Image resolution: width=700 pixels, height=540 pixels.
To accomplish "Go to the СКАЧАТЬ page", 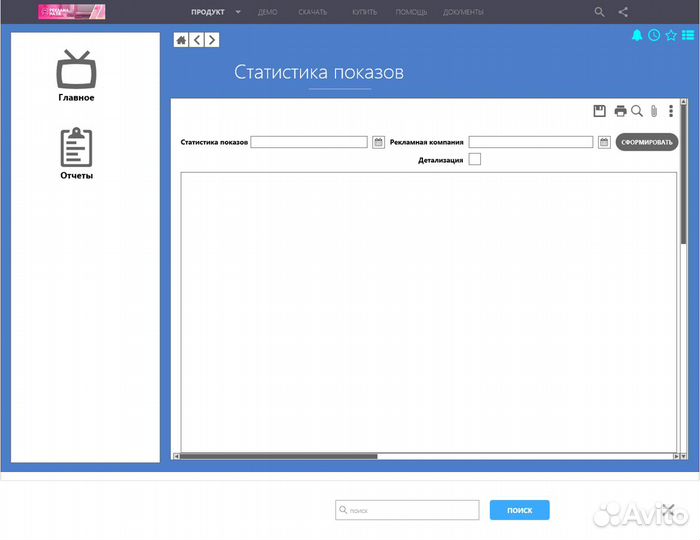I will tap(312, 12).
